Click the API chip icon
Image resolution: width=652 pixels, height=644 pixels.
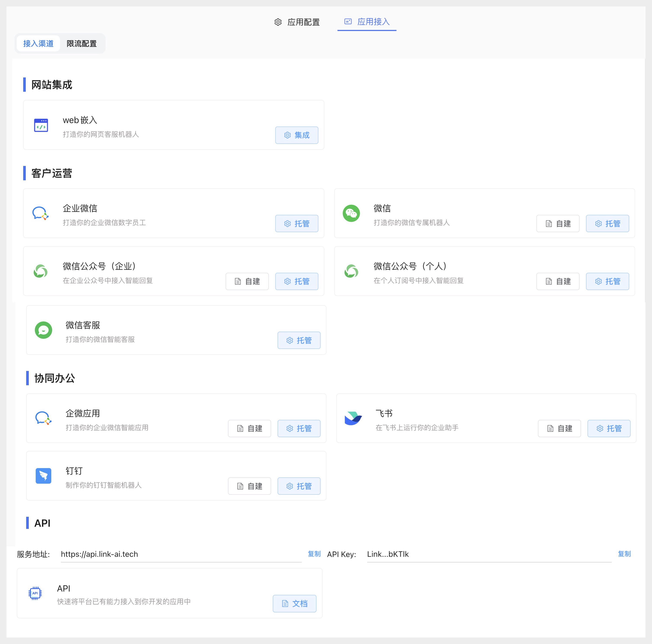click(35, 593)
